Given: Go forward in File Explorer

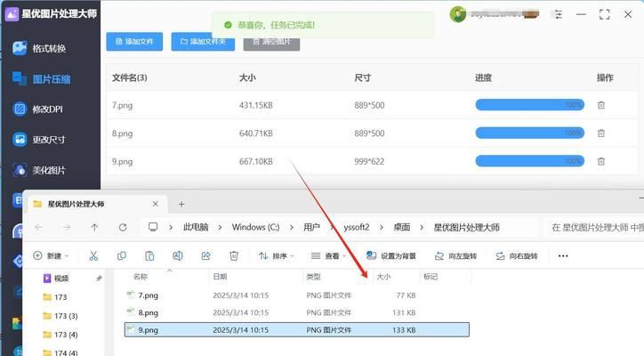Looking at the screenshot, I should [x=67, y=227].
